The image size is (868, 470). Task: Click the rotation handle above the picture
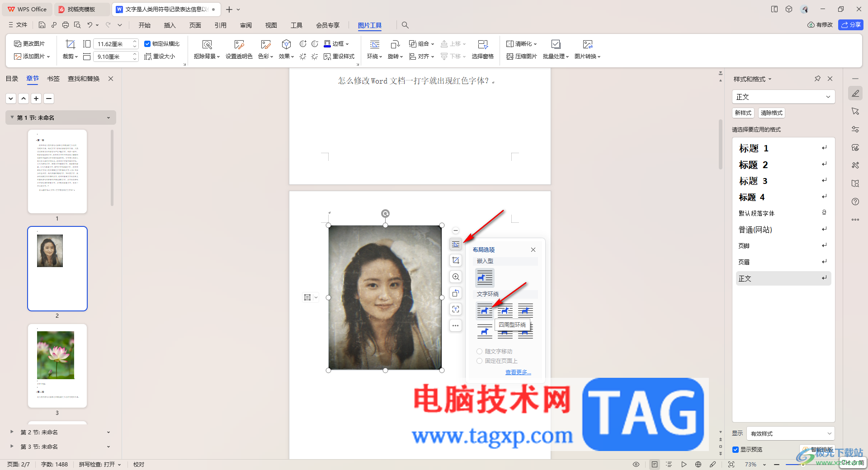point(385,213)
